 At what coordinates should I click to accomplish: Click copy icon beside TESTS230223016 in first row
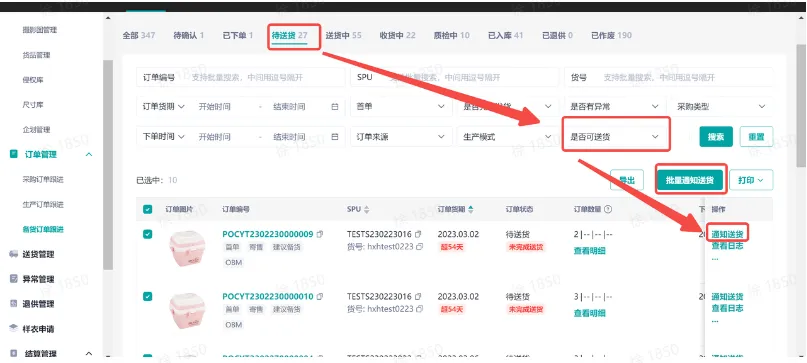click(418, 234)
